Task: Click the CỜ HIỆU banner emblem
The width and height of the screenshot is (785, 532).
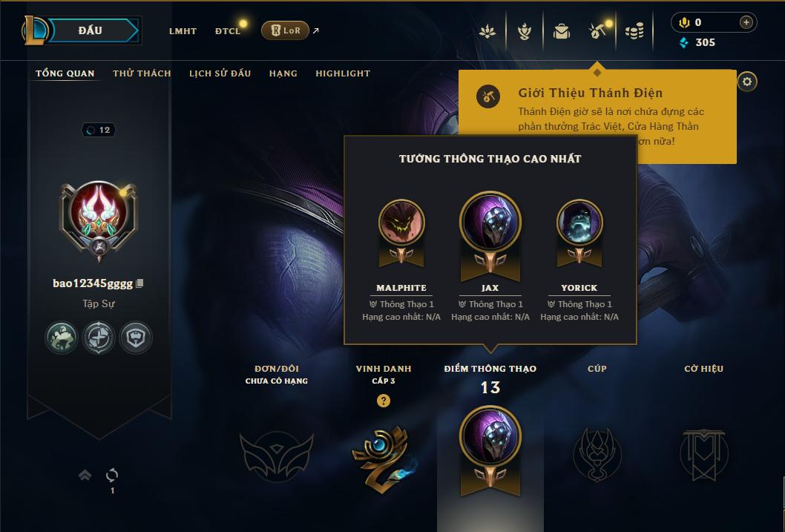Action: pyautogui.click(x=703, y=454)
